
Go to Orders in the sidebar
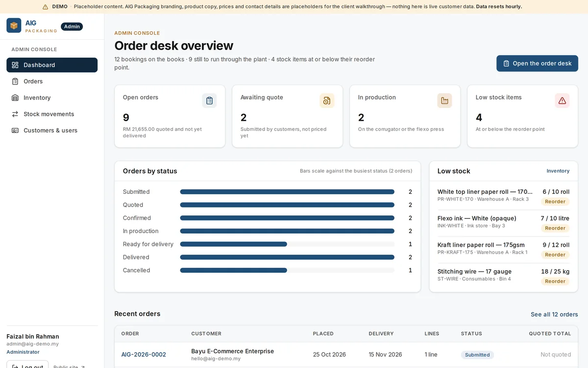(52, 81)
